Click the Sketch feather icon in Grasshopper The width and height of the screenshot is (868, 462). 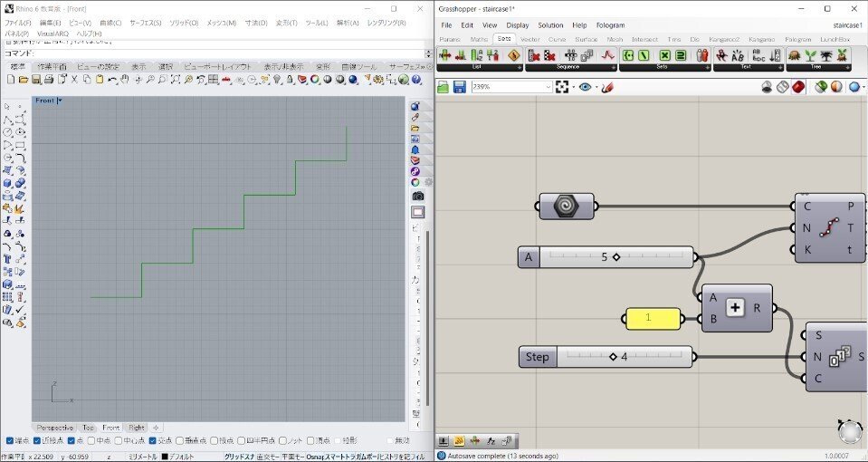[x=607, y=87]
